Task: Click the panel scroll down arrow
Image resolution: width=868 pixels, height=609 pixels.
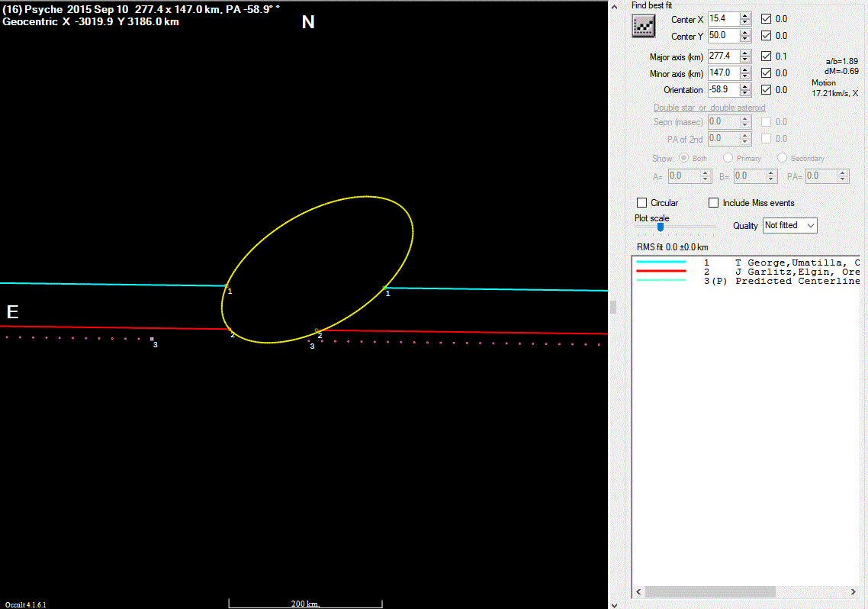Action: [614, 604]
